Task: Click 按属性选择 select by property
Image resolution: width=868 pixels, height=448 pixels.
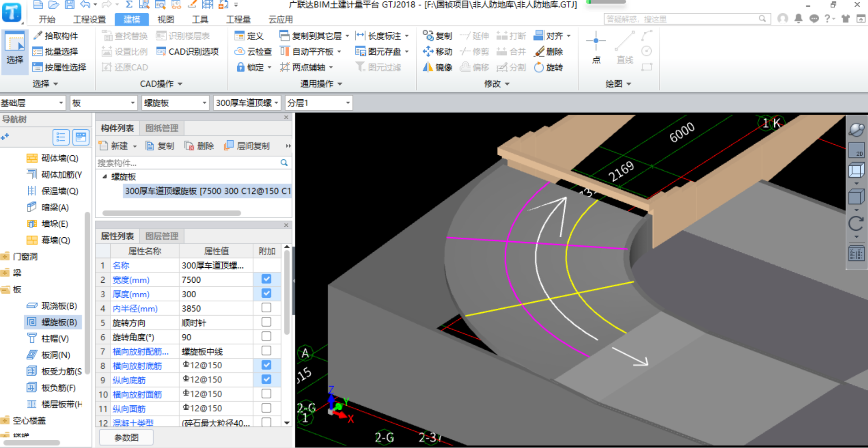Action: point(59,67)
